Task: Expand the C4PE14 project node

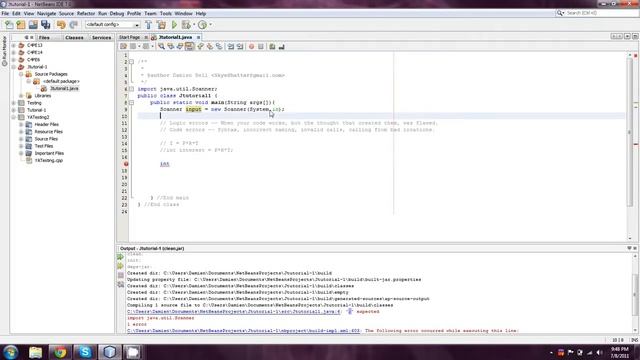Action: (x=13, y=52)
